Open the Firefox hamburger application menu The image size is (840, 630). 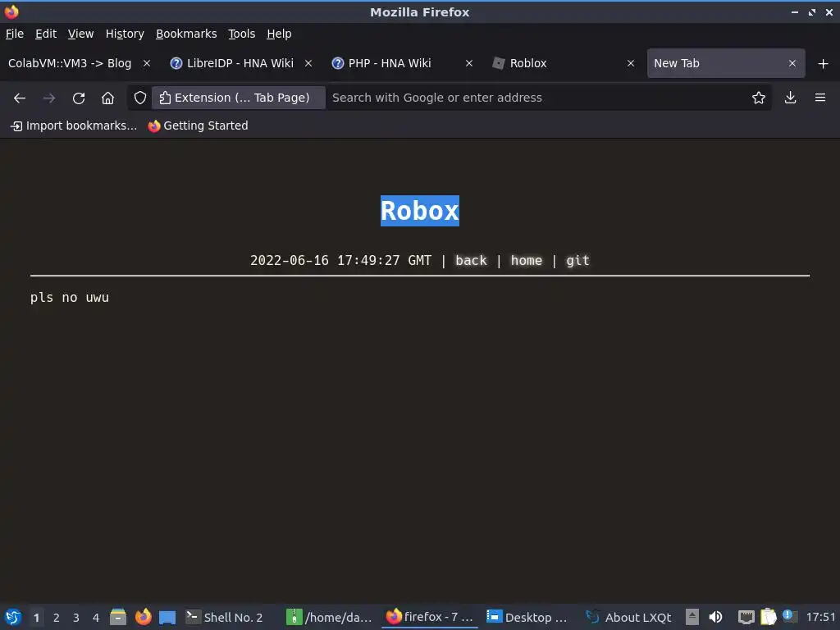click(x=820, y=98)
